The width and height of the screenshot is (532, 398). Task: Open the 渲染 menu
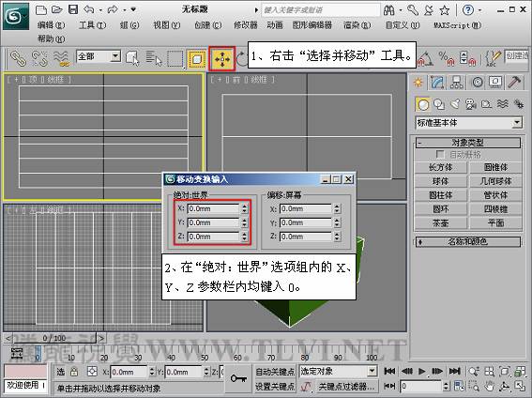pos(357,24)
